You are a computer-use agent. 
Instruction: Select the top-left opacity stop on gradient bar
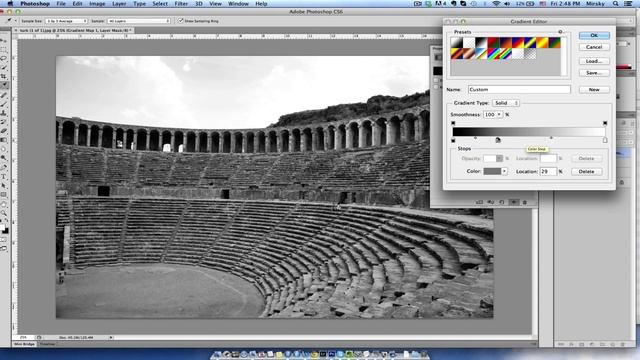[x=453, y=122]
